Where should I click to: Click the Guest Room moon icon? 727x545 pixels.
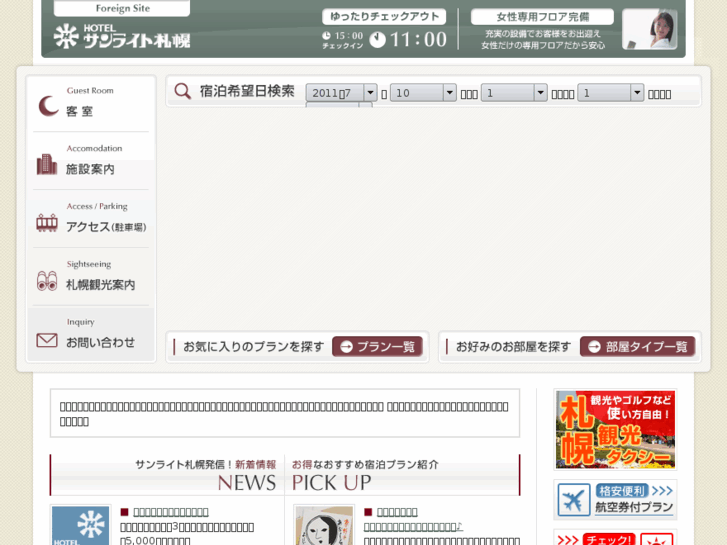click(48, 106)
